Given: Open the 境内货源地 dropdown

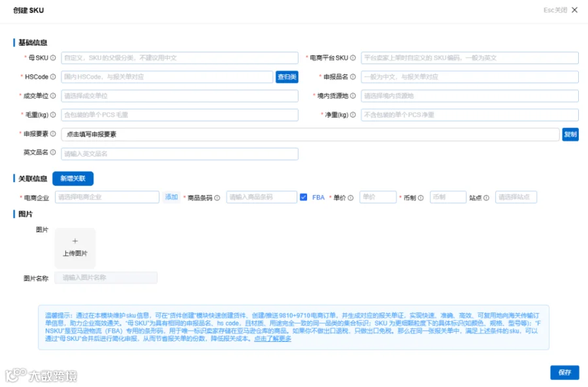Looking at the screenshot, I should tap(470, 96).
